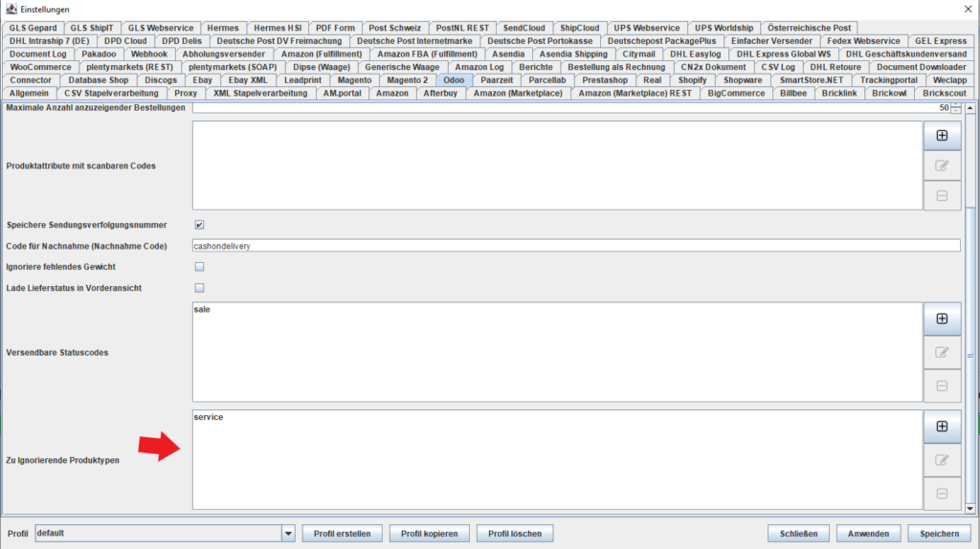
Task: Select the Webhook tab
Action: tap(149, 54)
